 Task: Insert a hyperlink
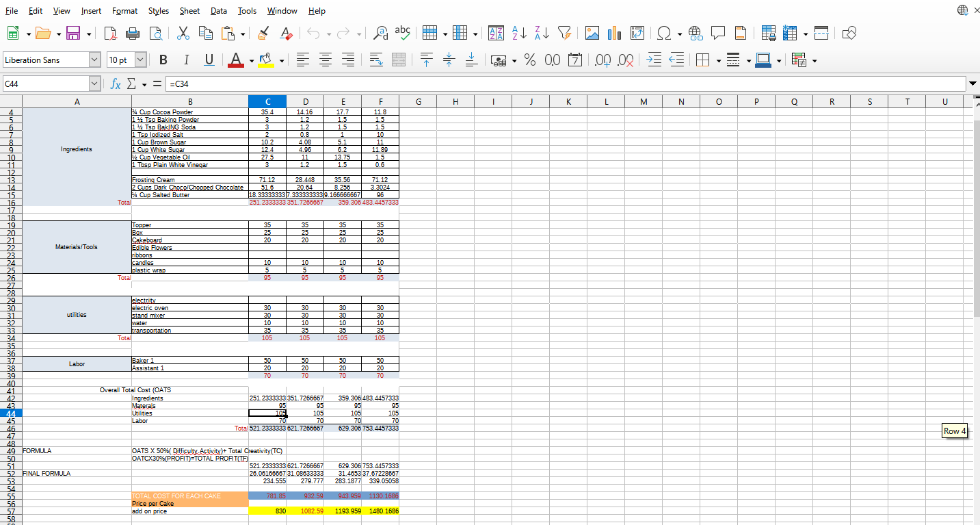pos(696,33)
